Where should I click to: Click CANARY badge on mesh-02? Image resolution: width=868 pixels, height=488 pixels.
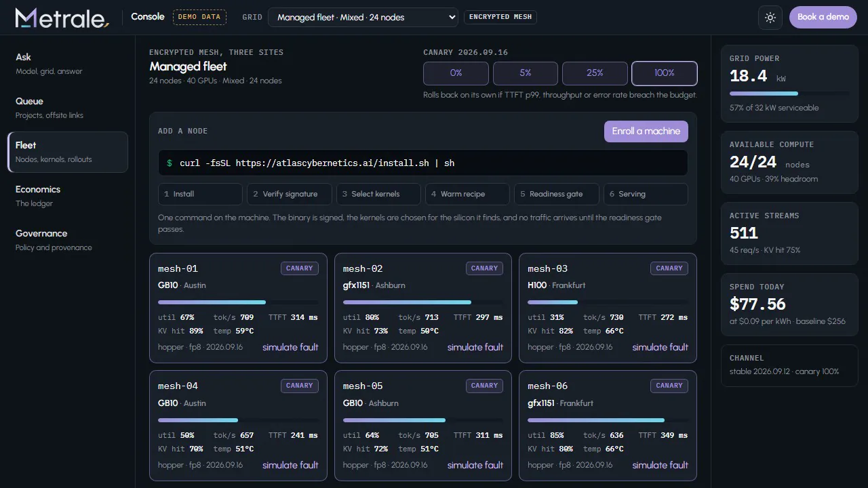(485, 268)
